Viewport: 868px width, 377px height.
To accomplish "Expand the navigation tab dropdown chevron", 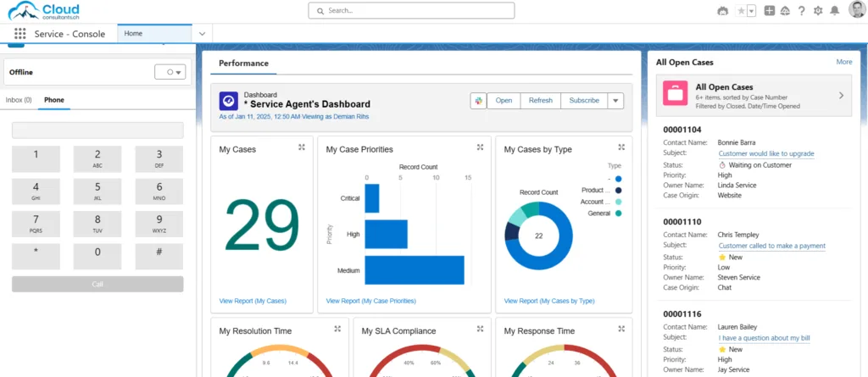I will point(202,34).
